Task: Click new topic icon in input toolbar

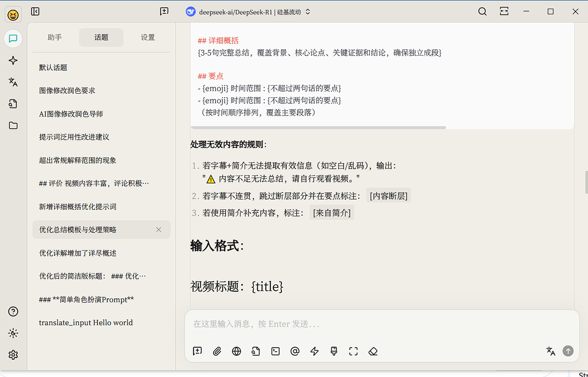Action: pos(198,351)
